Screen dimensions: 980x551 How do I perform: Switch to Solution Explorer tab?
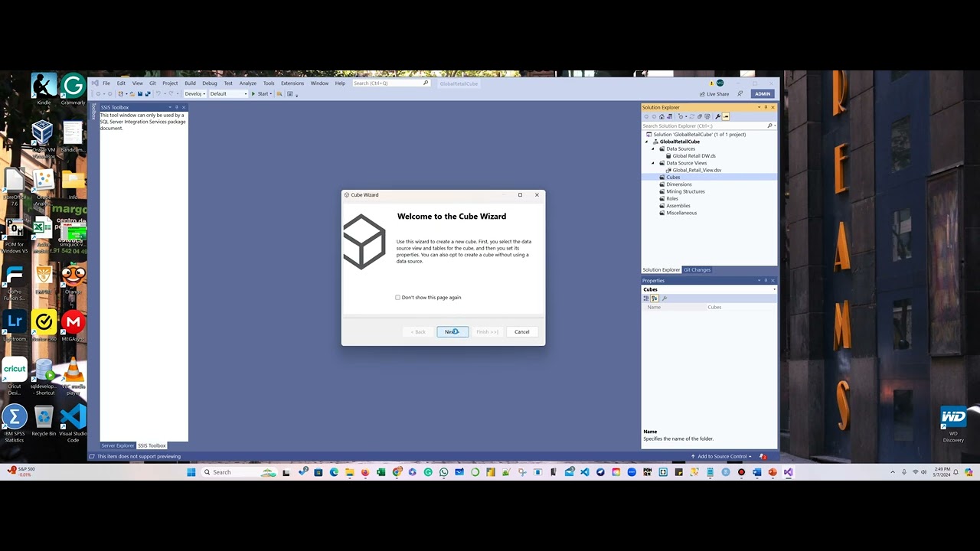661,269
